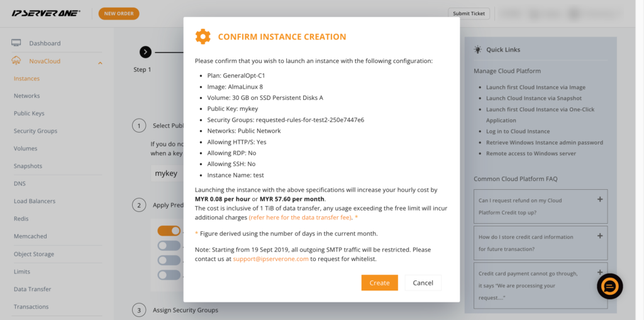
Task: Click the Dashboard monitor icon
Action: click(x=16, y=43)
